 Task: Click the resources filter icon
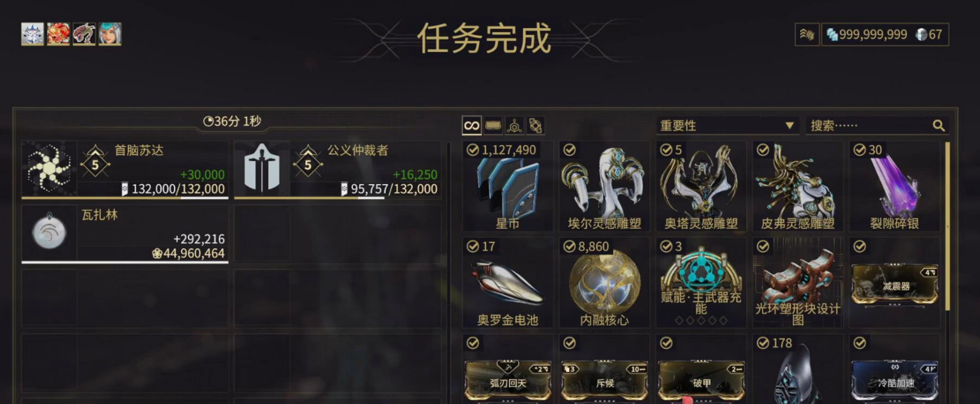514,126
